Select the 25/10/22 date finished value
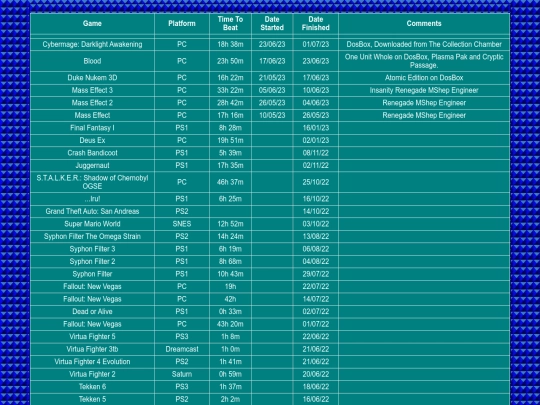 (315, 182)
